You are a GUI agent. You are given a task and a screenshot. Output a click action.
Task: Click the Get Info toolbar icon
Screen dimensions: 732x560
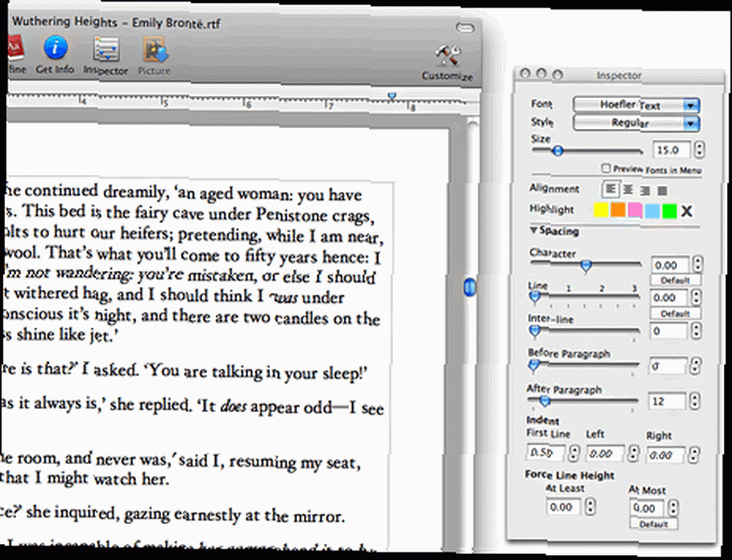[x=55, y=48]
